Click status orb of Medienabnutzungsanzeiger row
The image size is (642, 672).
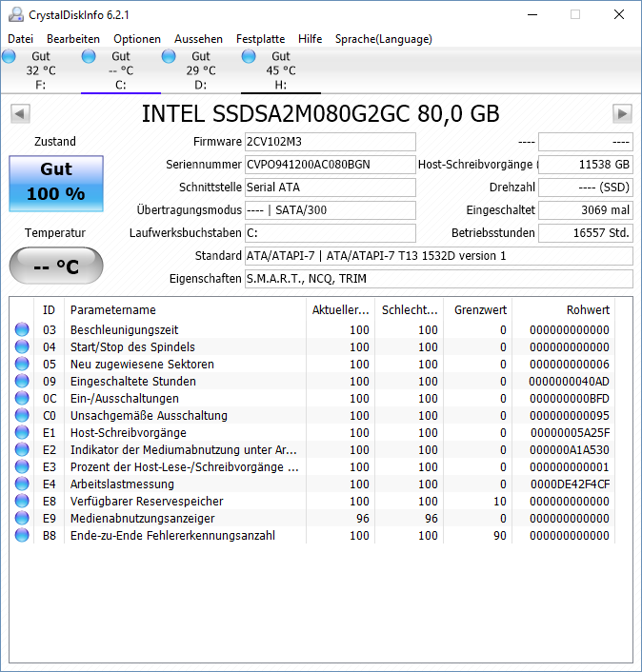tap(22, 518)
